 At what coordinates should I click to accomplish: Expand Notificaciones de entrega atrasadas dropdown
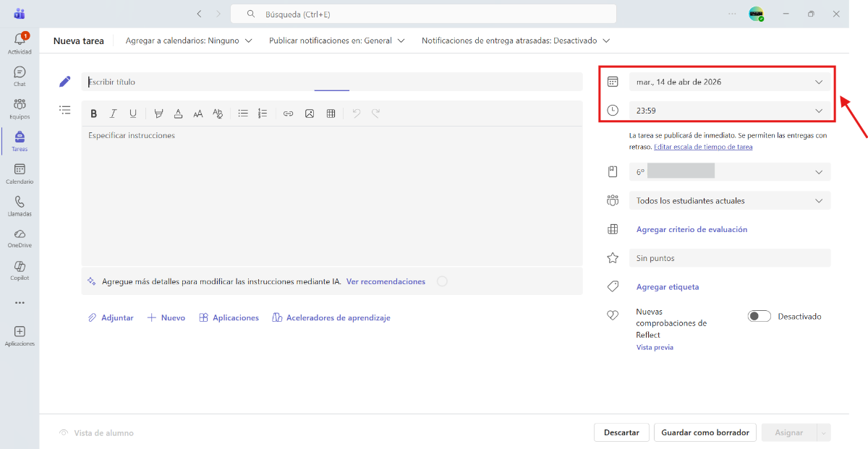[516, 41]
